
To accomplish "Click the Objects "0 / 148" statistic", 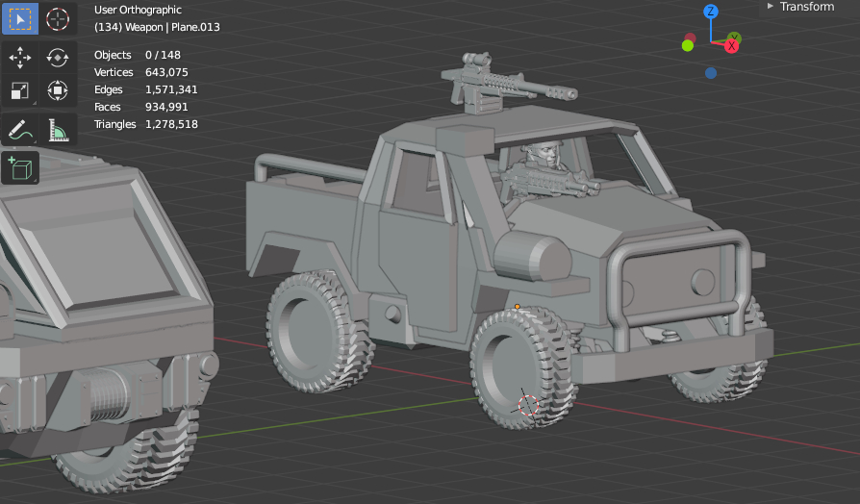I will click(163, 55).
